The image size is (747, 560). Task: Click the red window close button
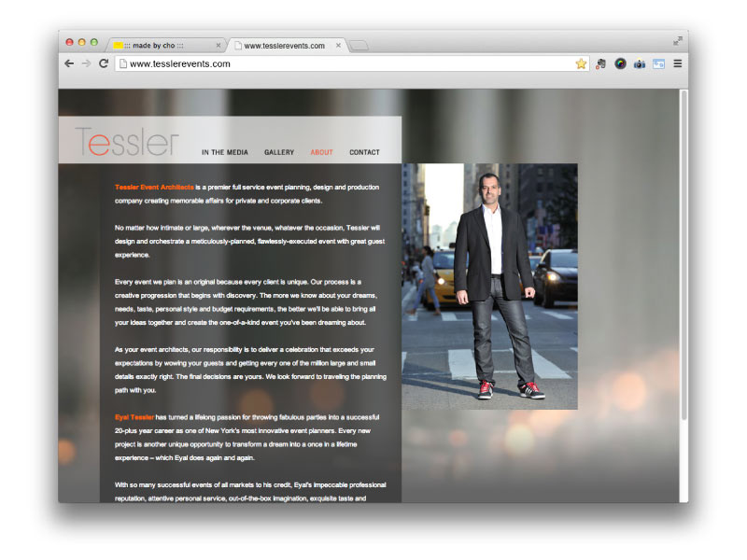point(69,42)
